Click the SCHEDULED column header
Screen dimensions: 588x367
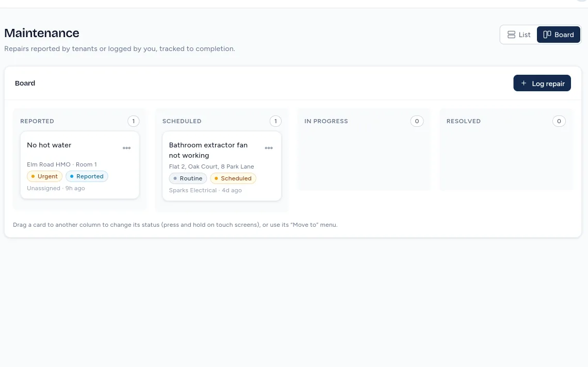182,122
